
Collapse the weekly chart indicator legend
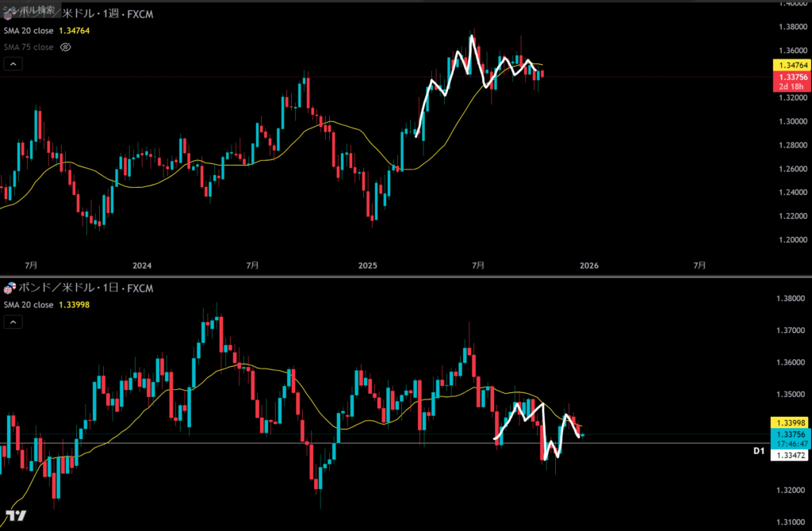point(13,64)
